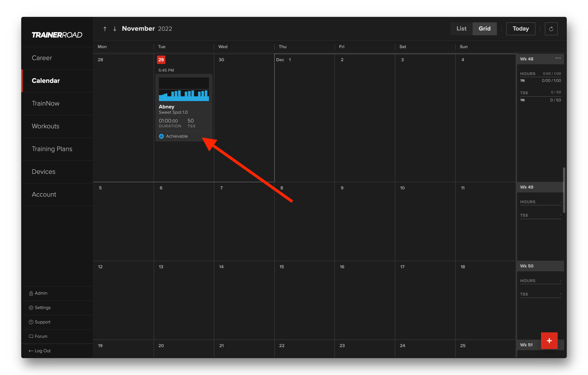
Task: Click the highlighted date 29
Action: pos(161,60)
